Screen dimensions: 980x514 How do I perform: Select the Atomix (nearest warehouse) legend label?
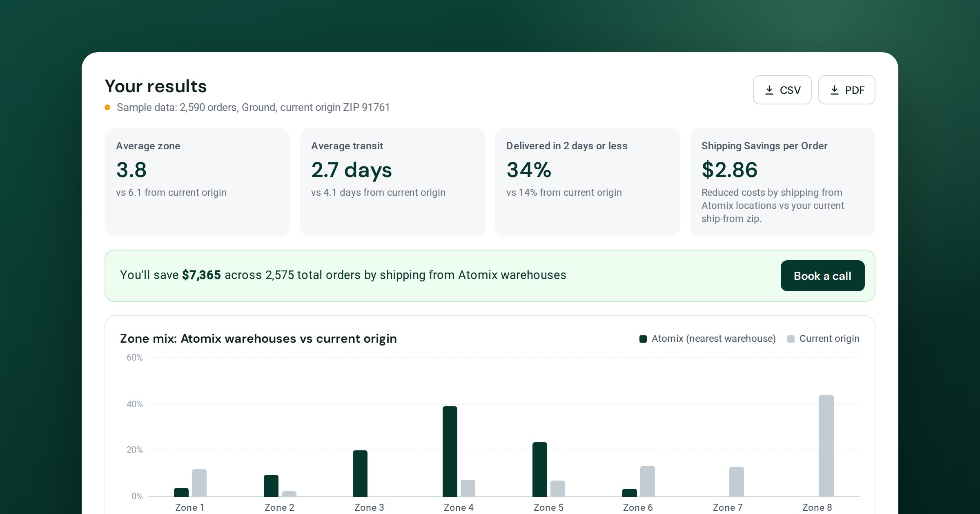713,339
